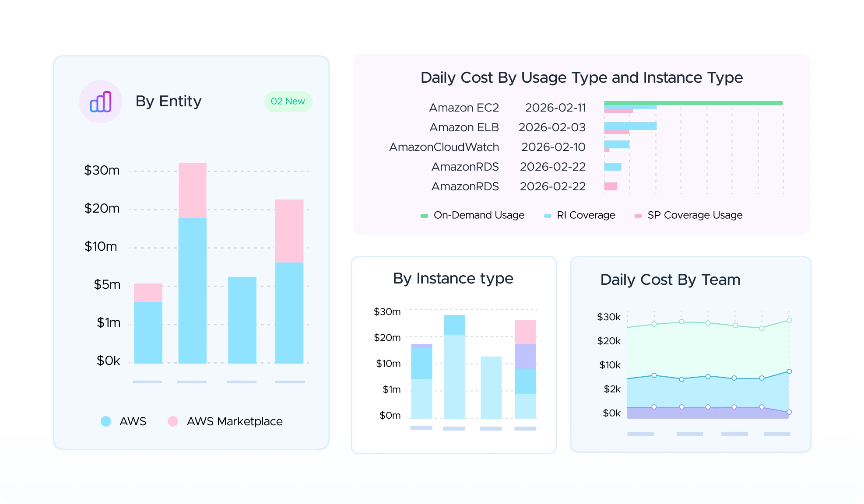The image size is (864, 504).
Task: Click AmazonCloudWatch's blue RI Coverage bar
Action: 617,144
